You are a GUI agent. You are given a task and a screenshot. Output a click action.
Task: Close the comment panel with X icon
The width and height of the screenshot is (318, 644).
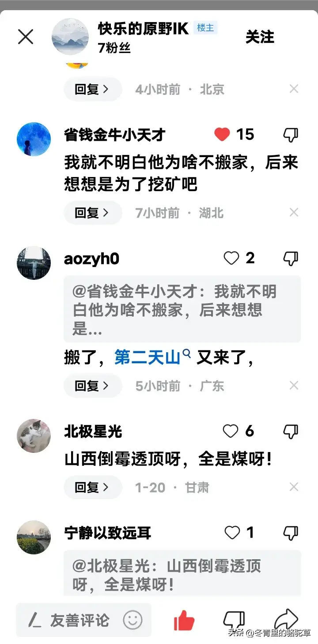coord(26,37)
